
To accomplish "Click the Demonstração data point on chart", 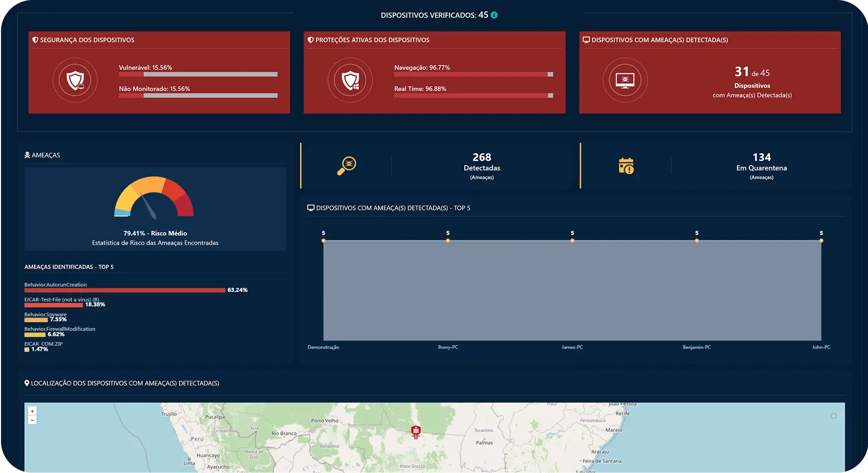I will (x=323, y=240).
